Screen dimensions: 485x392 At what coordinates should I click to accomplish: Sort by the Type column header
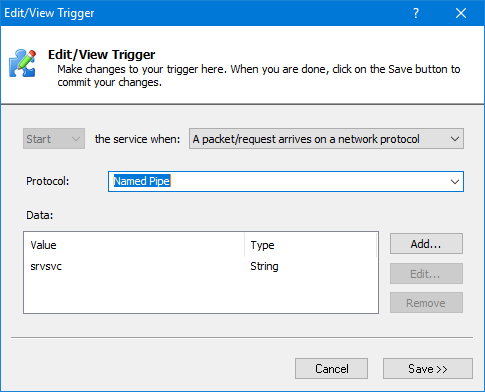[x=310, y=245]
